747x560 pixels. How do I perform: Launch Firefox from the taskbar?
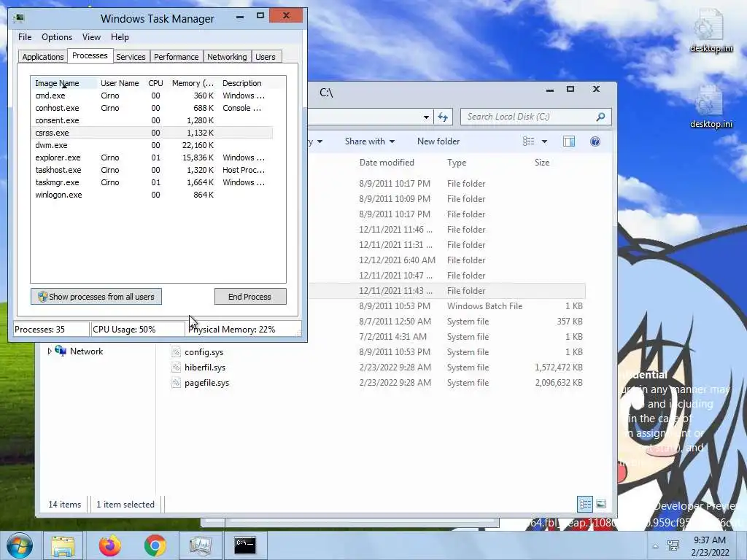coord(109,545)
